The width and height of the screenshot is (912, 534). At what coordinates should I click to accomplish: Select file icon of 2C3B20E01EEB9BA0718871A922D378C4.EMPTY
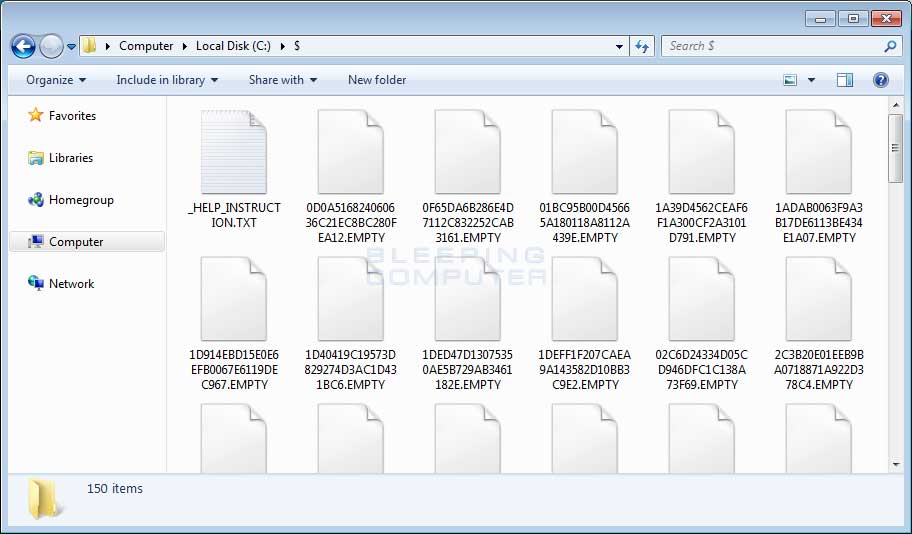818,299
